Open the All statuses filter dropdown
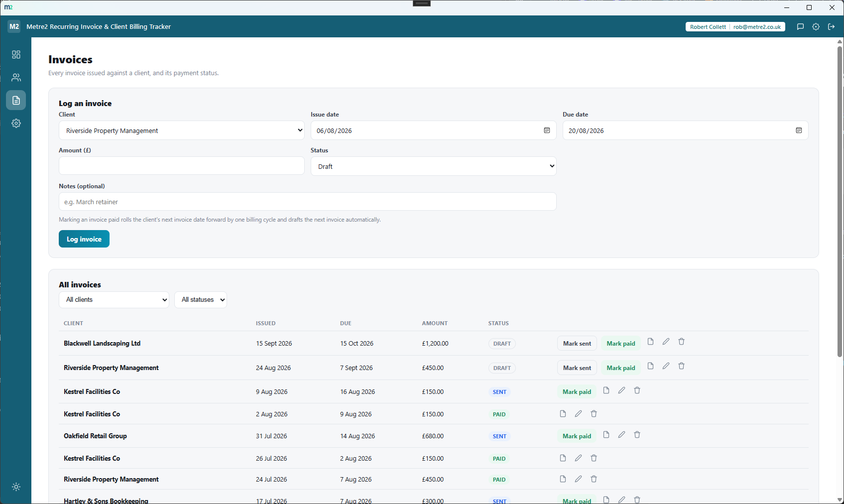 (201, 300)
